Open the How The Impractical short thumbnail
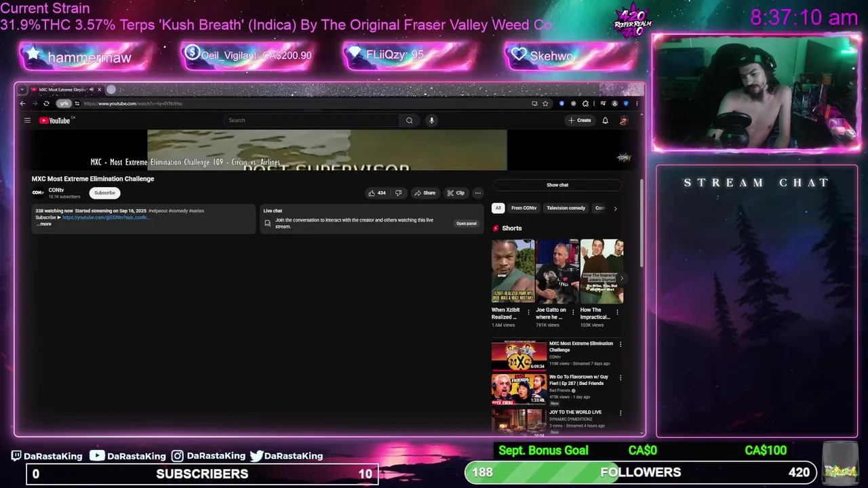868x488 pixels. [x=601, y=270]
